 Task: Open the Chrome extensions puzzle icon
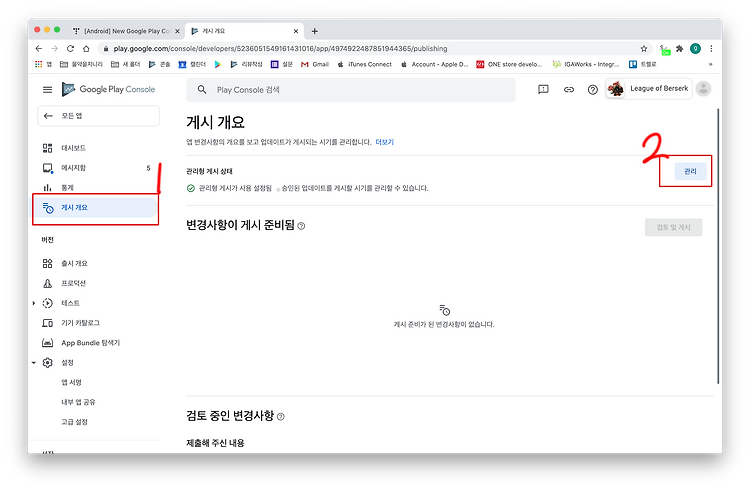click(x=679, y=48)
